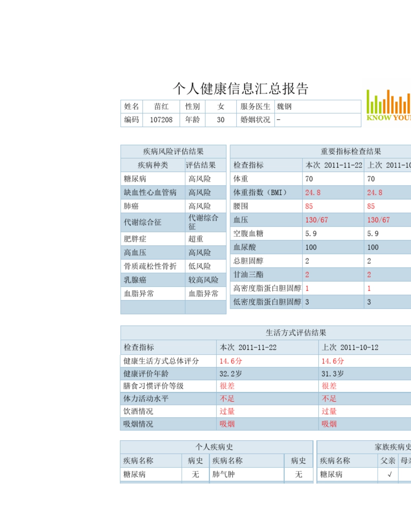Click the 上次 2011-10-12 lifestyle column header
This screenshot has width=411, height=532.
click(x=350, y=347)
